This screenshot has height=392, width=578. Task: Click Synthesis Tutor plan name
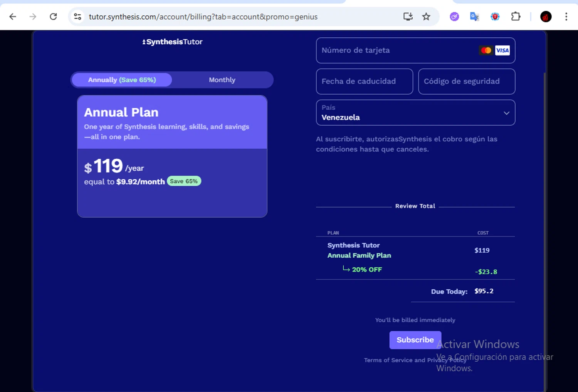[x=353, y=245]
